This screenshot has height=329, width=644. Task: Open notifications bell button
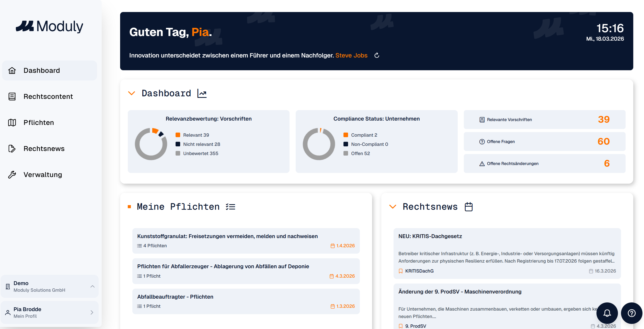tap(607, 313)
